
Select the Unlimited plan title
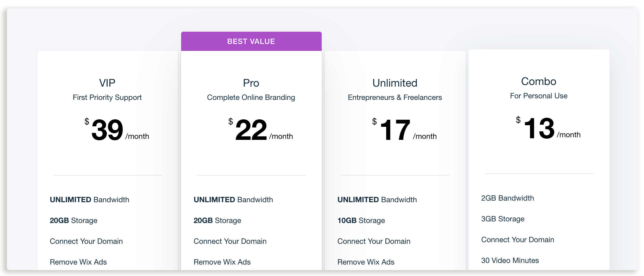tap(395, 83)
